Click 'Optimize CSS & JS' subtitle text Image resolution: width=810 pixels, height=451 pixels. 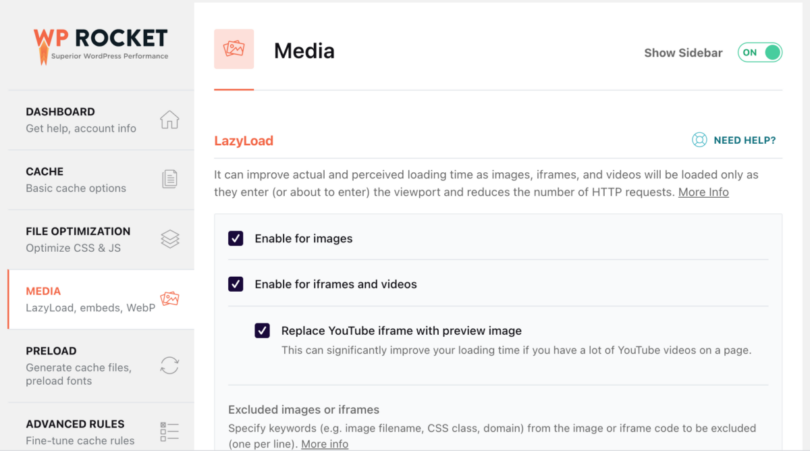coord(73,248)
